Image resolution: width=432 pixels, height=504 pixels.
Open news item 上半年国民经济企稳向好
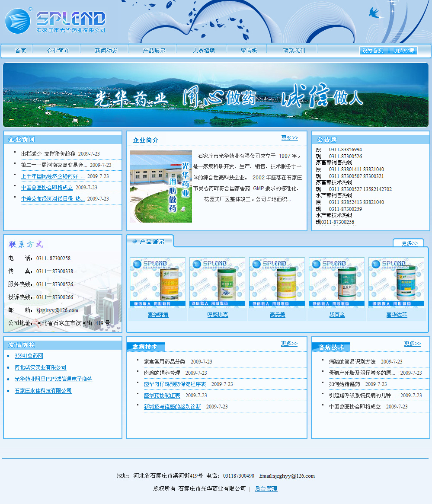click(x=53, y=176)
